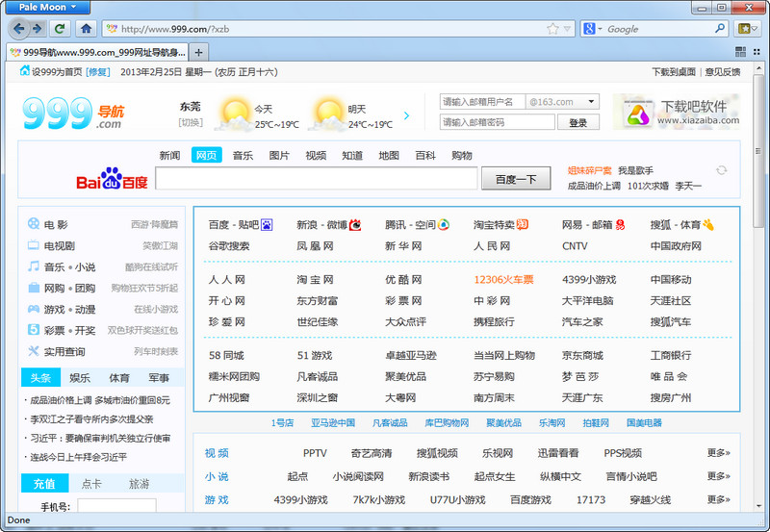Open 实用查询 in sidebar
This screenshot has height=532, width=770.
[x=64, y=351]
